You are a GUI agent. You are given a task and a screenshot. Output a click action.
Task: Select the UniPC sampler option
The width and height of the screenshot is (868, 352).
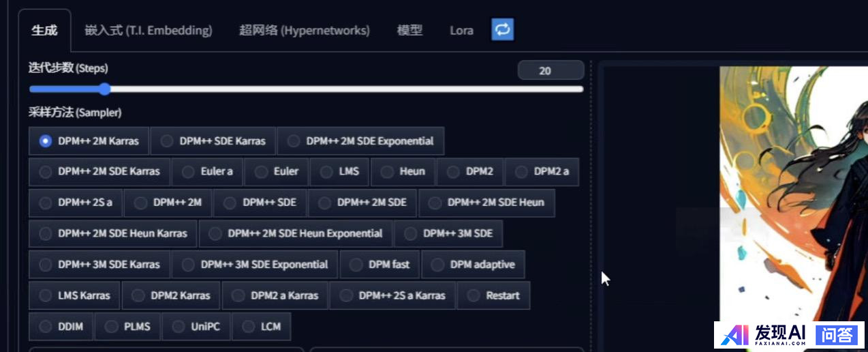(179, 327)
